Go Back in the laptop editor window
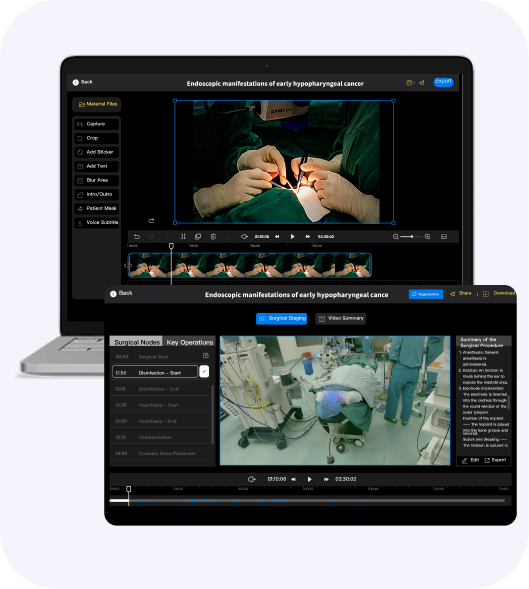Image resolution: width=529 pixels, height=589 pixels. click(x=82, y=82)
